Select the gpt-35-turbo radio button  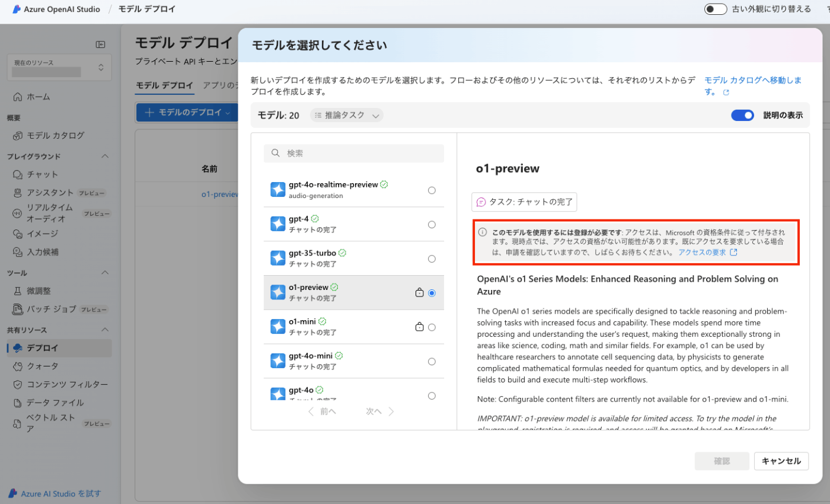pyautogui.click(x=432, y=259)
